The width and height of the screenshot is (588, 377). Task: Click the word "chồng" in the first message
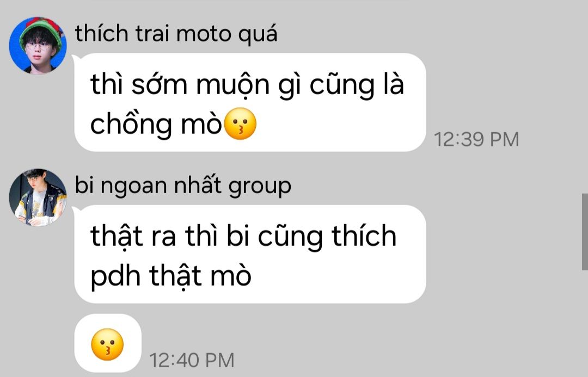[x=131, y=125]
